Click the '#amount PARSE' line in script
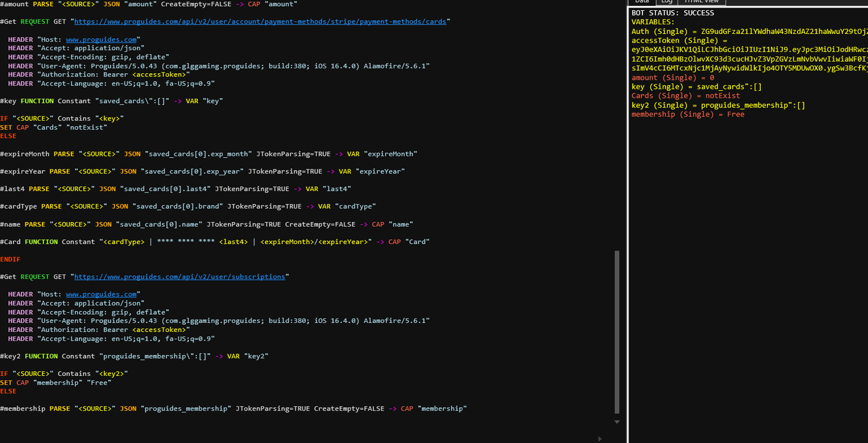 click(149, 4)
